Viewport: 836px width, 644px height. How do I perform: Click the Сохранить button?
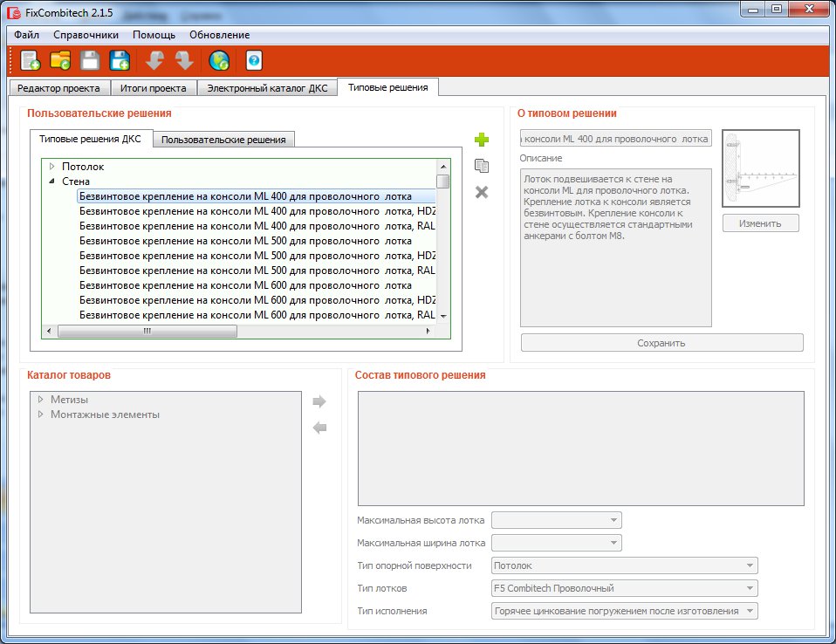661,343
